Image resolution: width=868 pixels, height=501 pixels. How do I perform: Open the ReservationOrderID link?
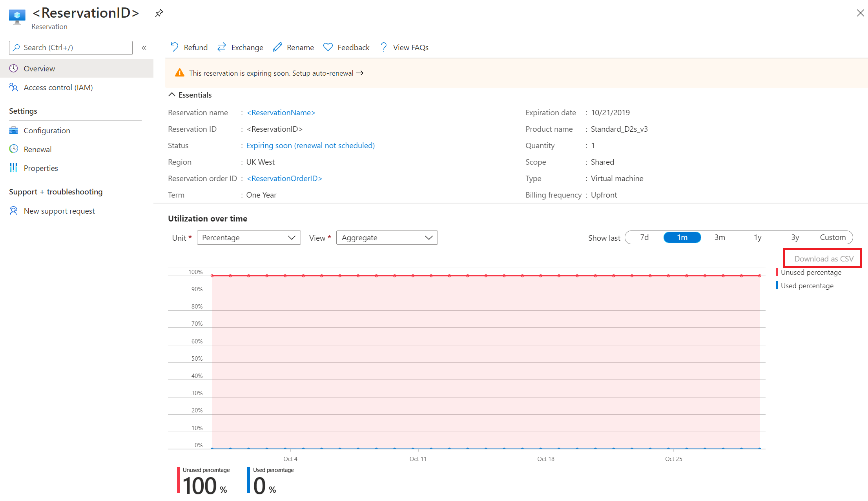point(284,178)
